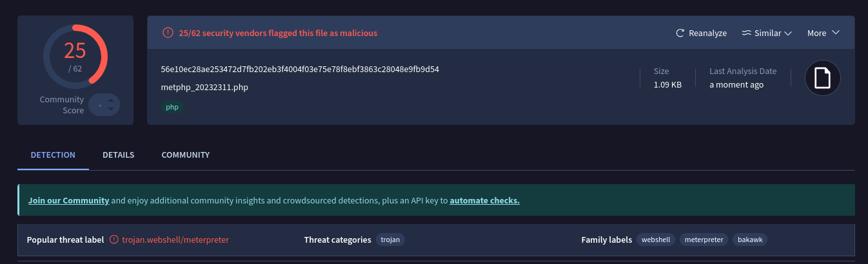Expand the Similar dropdown chevron

click(787, 33)
